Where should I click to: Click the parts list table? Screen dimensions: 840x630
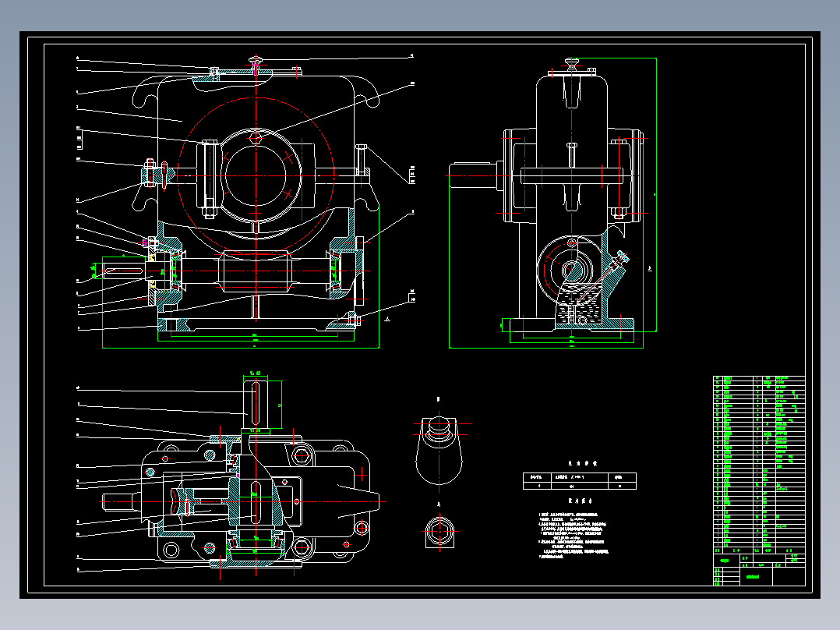click(x=759, y=465)
